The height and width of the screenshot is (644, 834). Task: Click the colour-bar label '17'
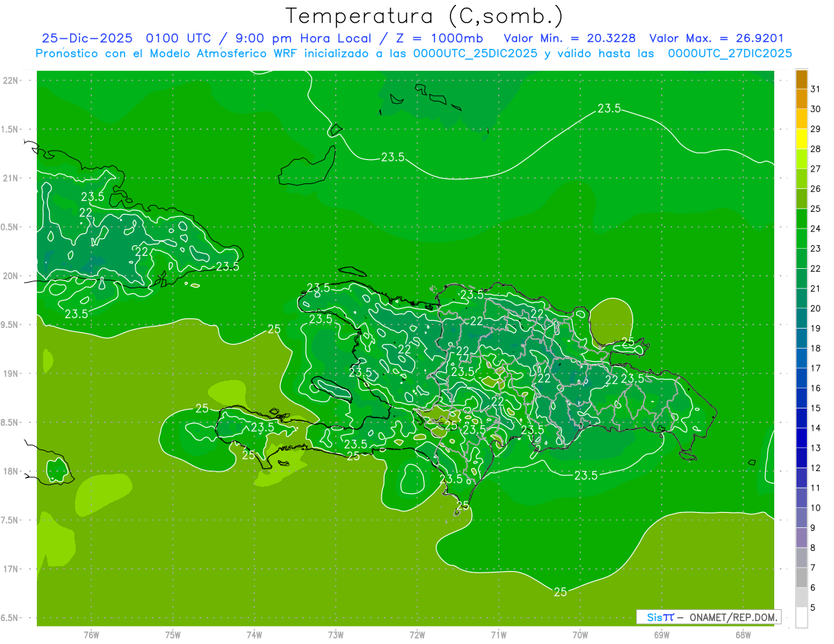click(816, 368)
